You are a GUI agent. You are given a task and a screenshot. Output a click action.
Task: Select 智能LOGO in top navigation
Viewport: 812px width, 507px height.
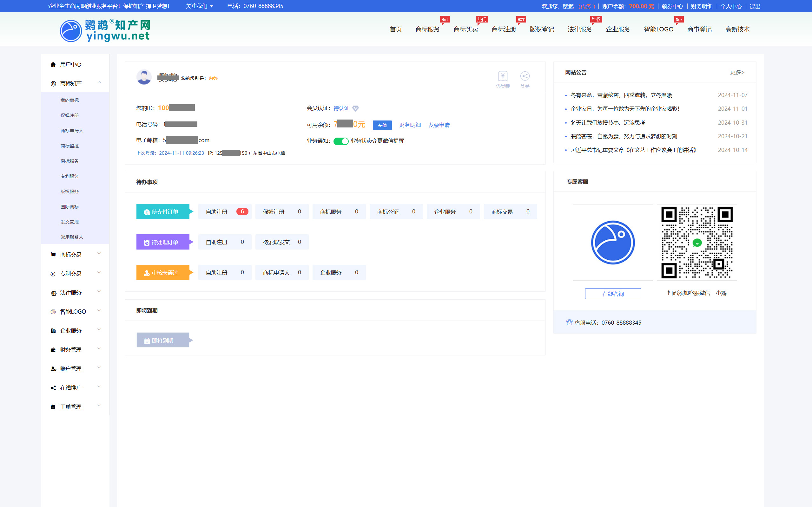tap(658, 29)
